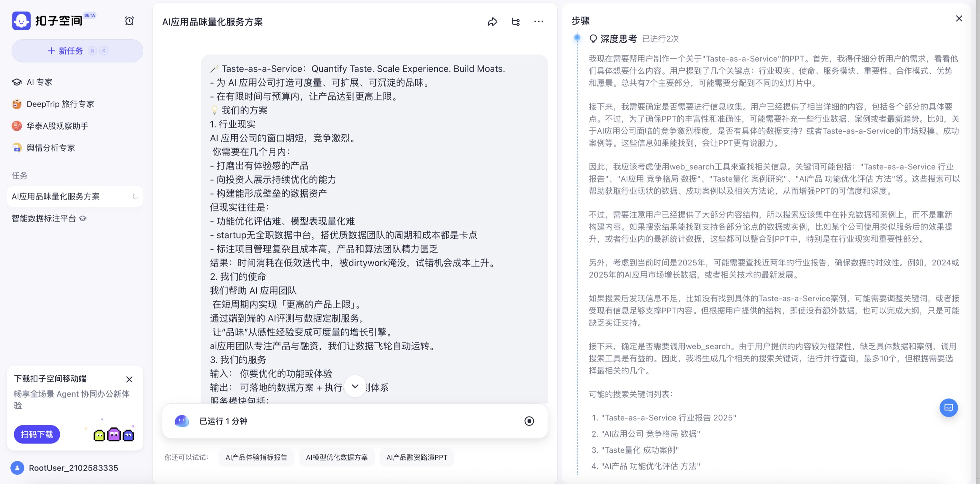
Task: Click the RootUser profile avatar
Action: pyautogui.click(x=17, y=468)
